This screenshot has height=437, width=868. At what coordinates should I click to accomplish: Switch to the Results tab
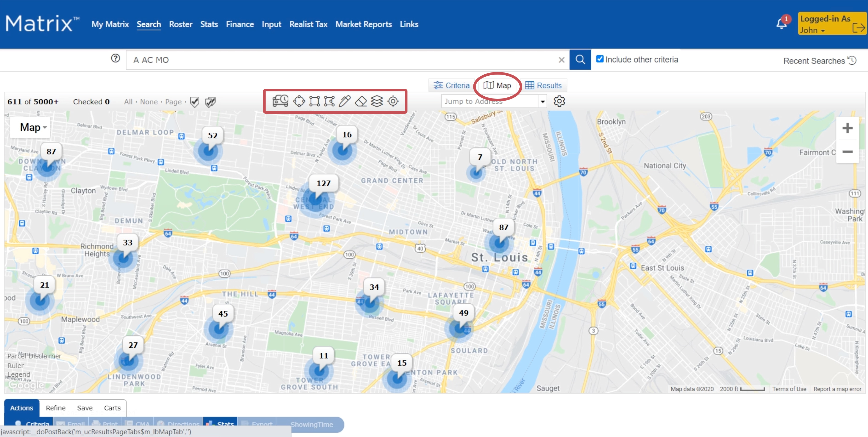[544, 86]
